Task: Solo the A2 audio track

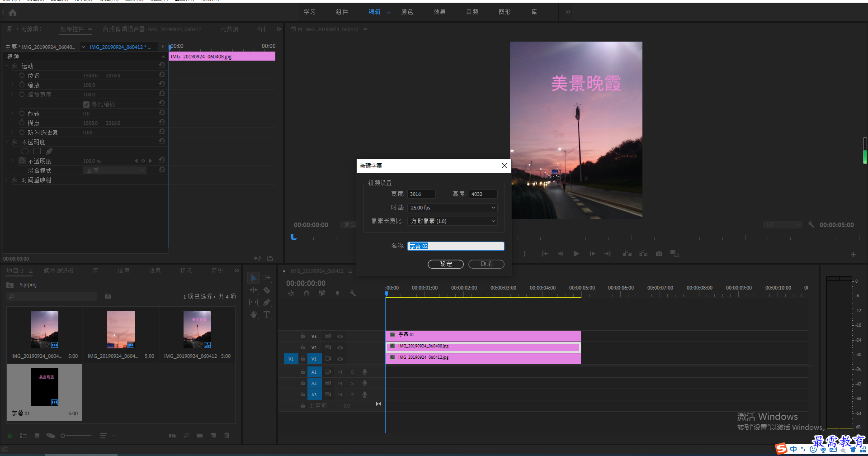Action: (352, 383)
